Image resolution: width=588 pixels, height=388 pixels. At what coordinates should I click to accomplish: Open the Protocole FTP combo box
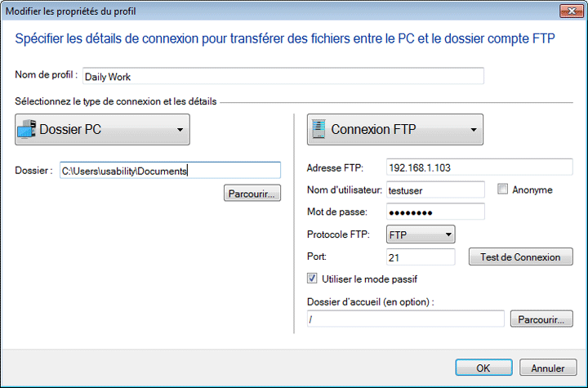(420, 235)
